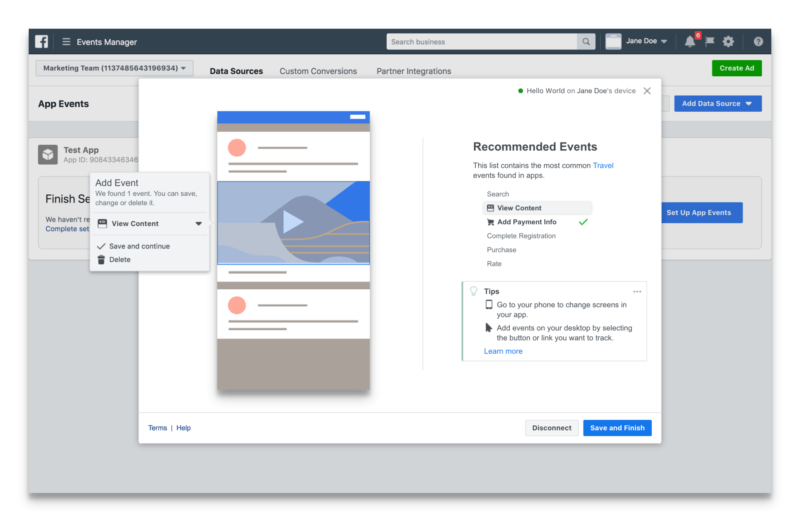This screenshot has width=800, height=522.
Task: Click the tips options ellipsis icon
Action: click(x=637, y=291)
